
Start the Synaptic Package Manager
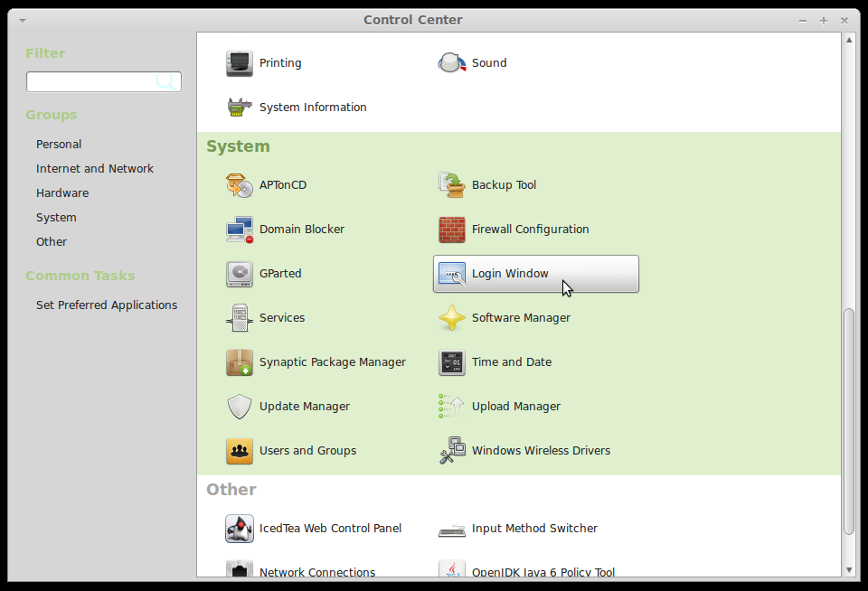[x=332, y=362]
